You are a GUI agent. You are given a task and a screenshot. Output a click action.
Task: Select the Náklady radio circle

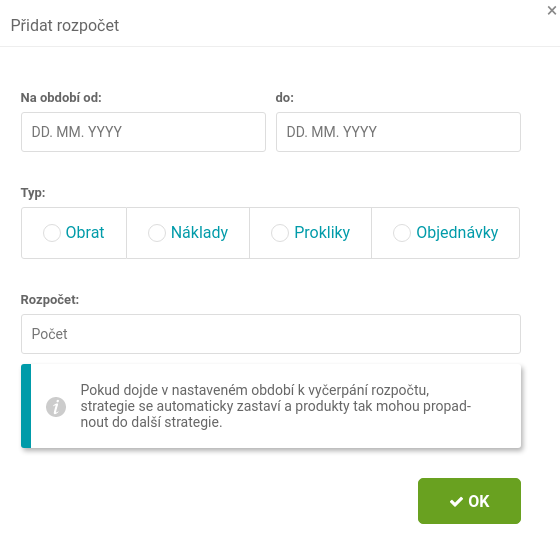157,233
